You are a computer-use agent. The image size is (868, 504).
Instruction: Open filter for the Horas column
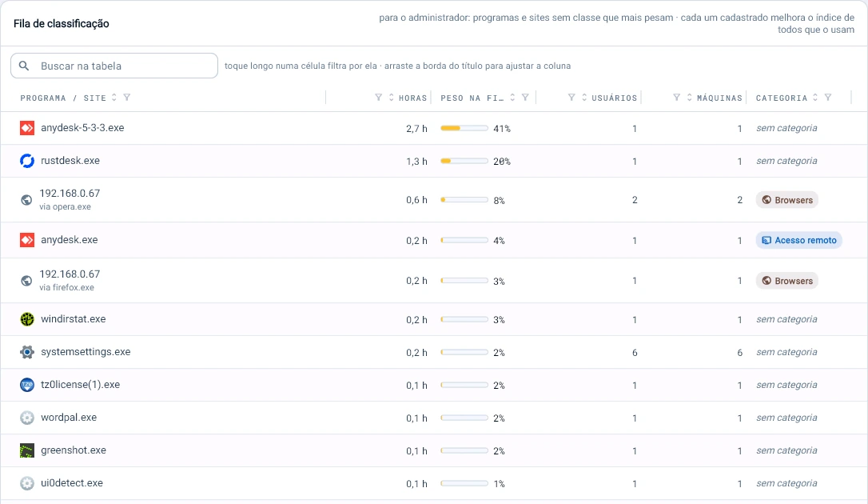[379, 98]
